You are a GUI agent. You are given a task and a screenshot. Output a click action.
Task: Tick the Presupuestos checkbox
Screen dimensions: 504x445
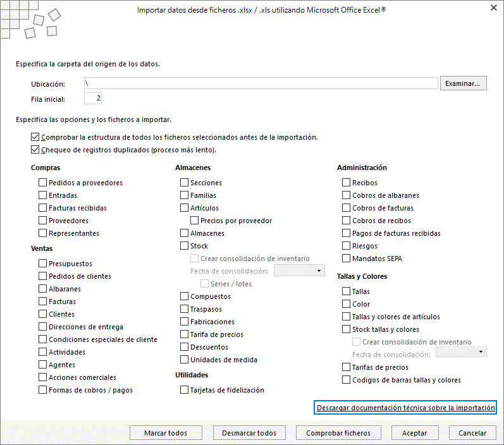tap(42, 264)
